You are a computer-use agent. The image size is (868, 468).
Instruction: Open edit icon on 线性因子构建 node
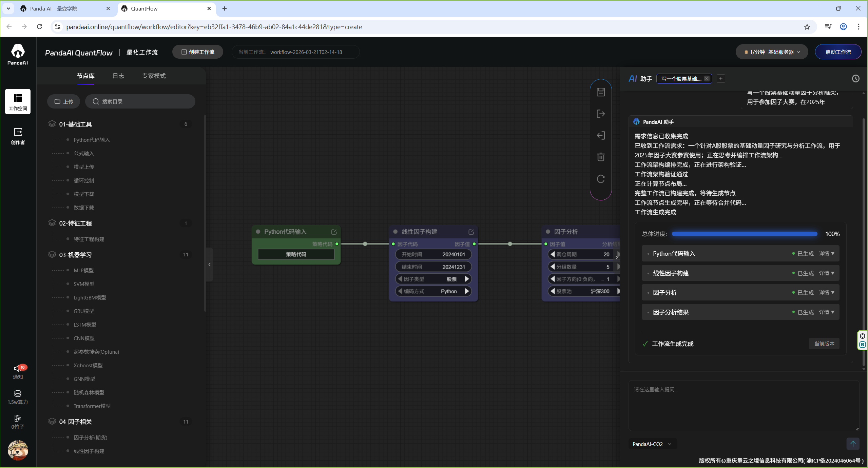[471, 232]
